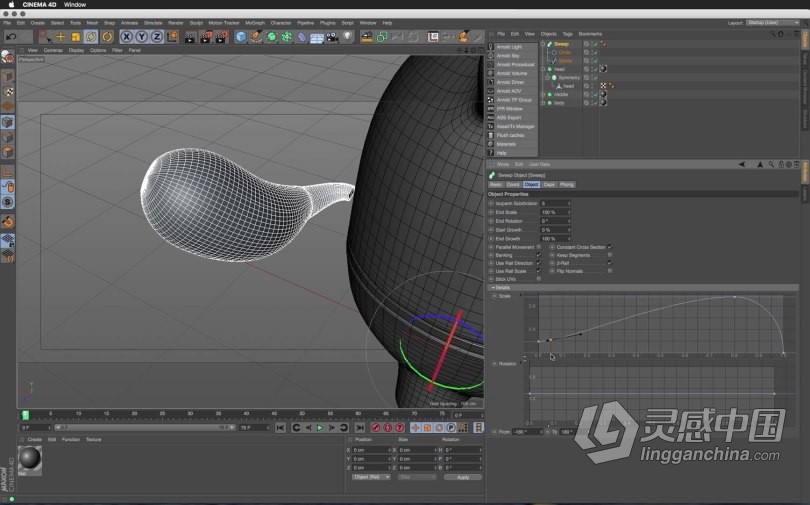Screen dimensions: 810x505
Task: Toggle the Banking checkbox
Action: coord(539,255)
